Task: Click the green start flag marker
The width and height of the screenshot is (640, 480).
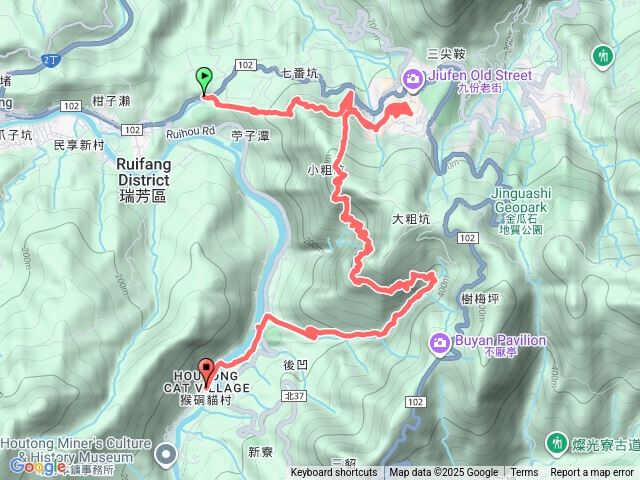Action: tap(204, 82)
